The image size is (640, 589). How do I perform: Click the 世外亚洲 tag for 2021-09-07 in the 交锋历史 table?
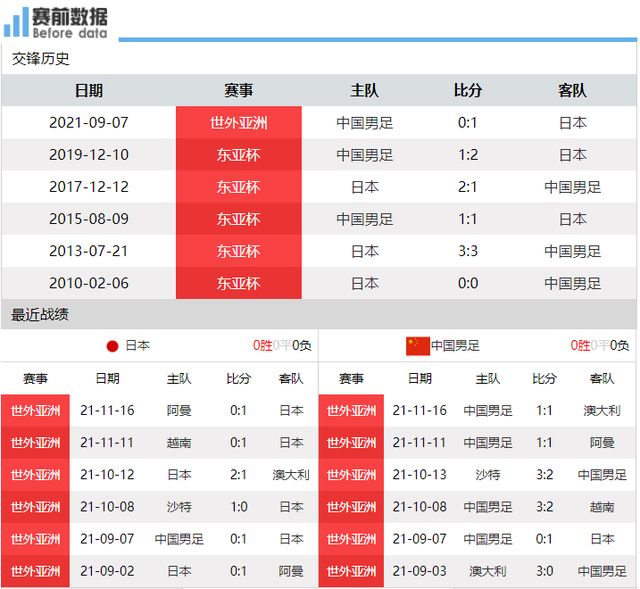click(x=239, y=122)
